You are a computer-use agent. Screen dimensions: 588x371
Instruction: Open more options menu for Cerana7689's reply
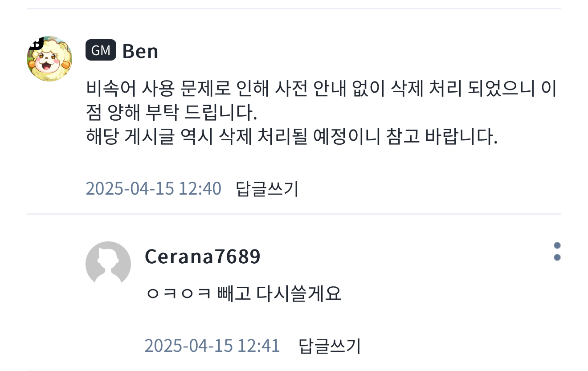click(x=556, y=252)
